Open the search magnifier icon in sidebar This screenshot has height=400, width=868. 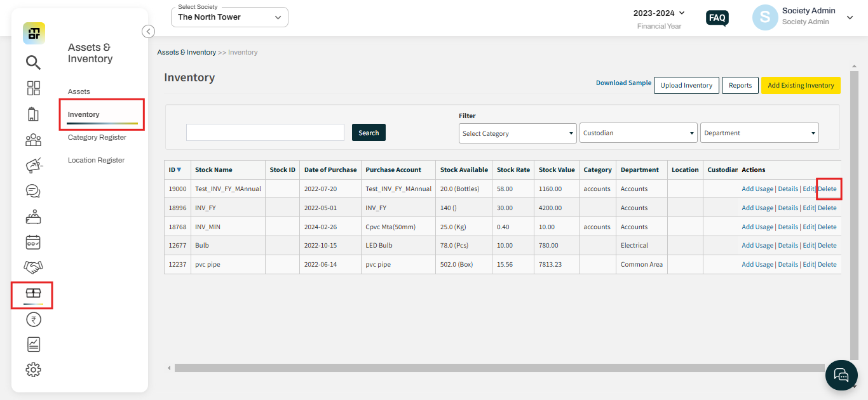click(x=33, y=62)
